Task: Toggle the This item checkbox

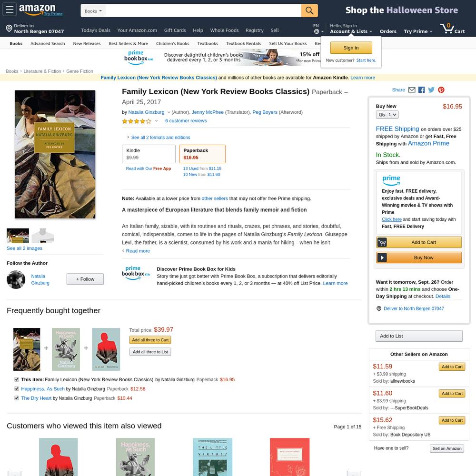Action: point(17,379)
